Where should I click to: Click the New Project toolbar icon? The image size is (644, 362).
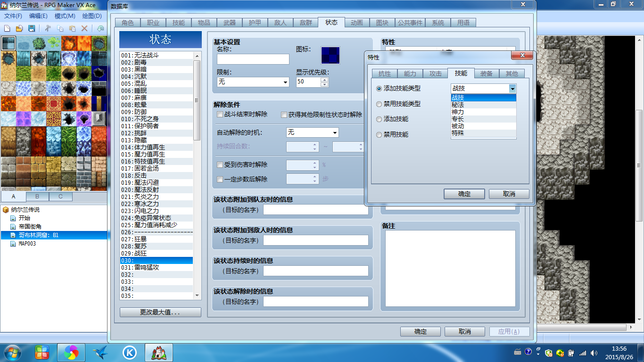8,28
